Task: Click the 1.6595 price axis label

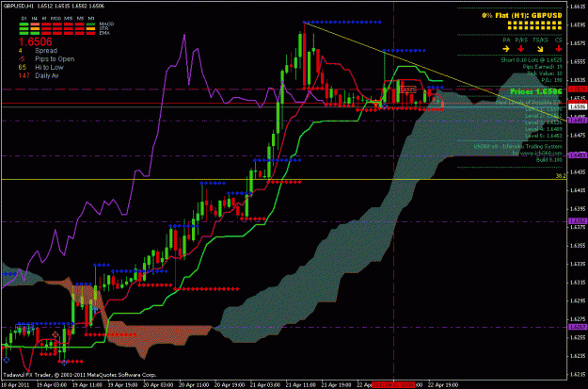Action: [576, 24]
